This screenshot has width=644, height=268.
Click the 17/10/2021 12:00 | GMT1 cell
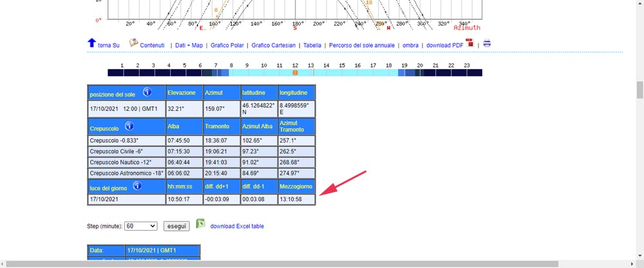point(126,110)
